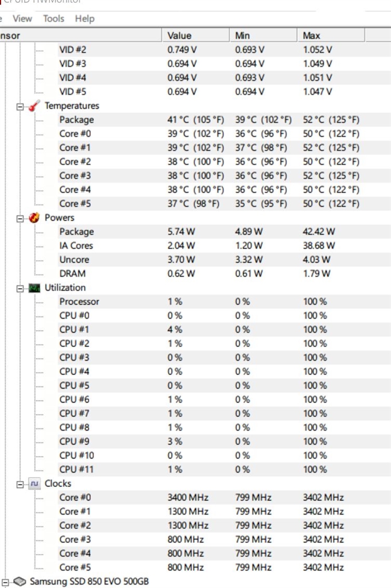391x588 pixels.
Task: Collapse the Clocks tree section
Action: pyautogui.click(x=21, y=484)
